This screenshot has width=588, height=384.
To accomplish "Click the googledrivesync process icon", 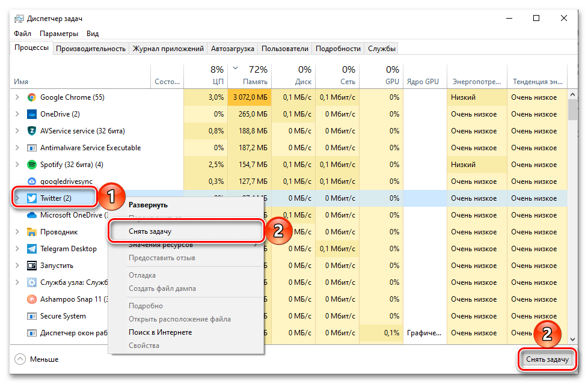I will [32, 181].
